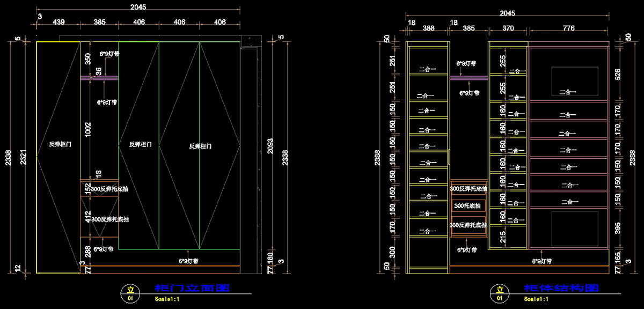The image size is (644, 309).
Task: Click the 388 width dimension
Action: click(428, 28)
